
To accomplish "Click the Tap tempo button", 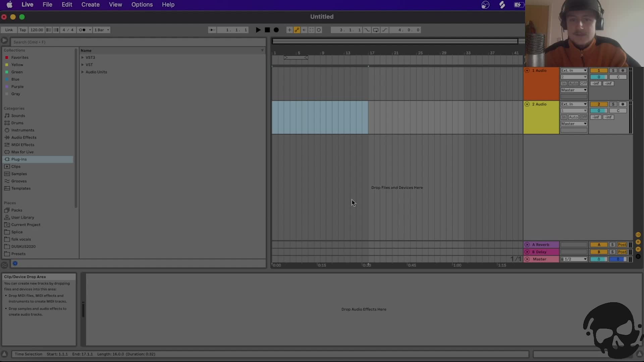I will 23,30.
